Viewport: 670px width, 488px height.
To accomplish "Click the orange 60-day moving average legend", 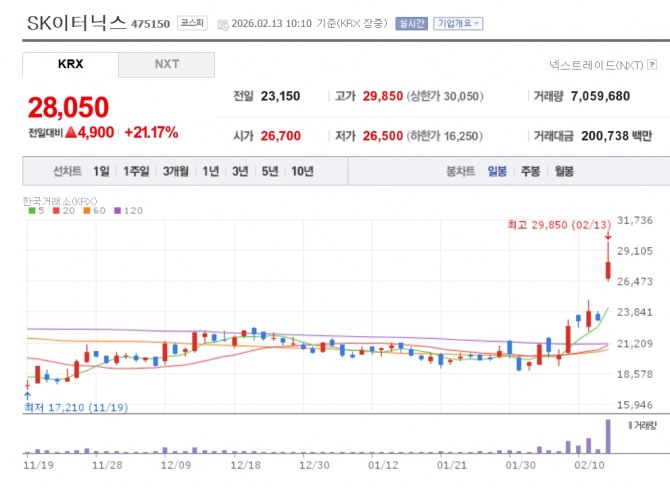I will (x=94, y=211).
